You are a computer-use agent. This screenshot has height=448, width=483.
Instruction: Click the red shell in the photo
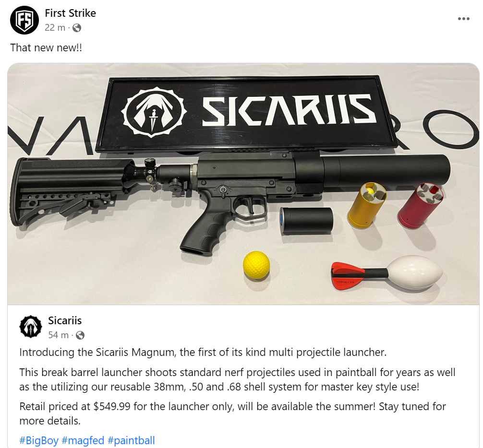pos(420,206)
